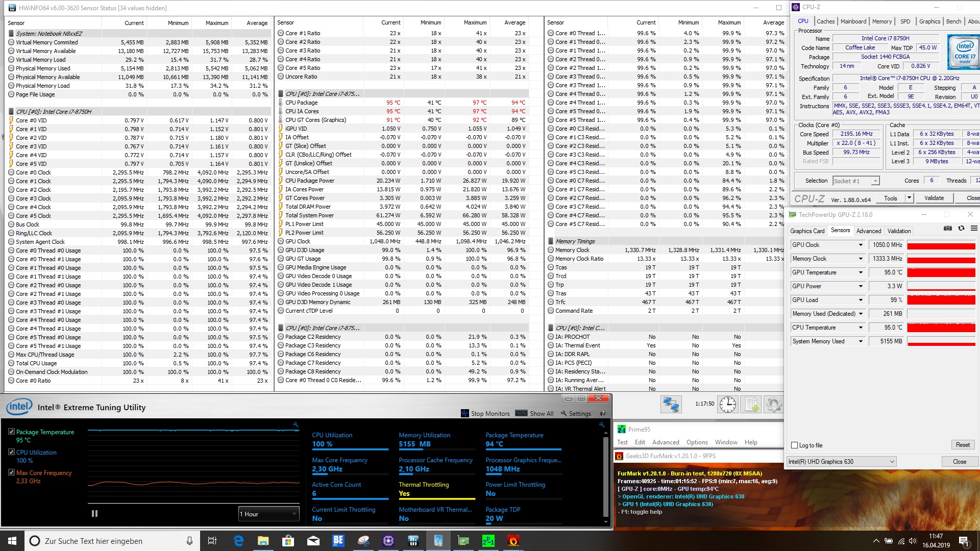The width and height of the screenshot is (980, 551).
Task: Click the XTU graph wrench icon
Action: click(296, 424)
